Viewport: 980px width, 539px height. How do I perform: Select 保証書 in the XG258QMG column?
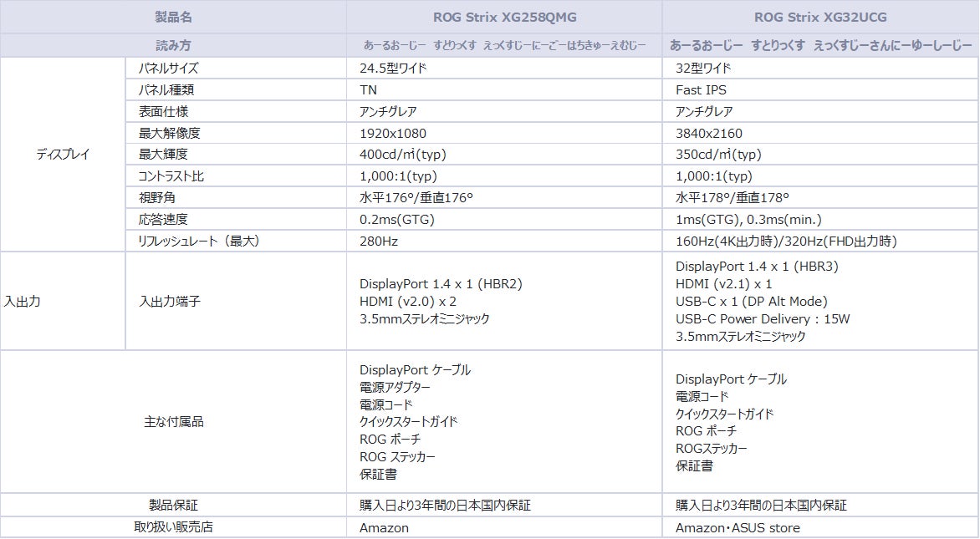(x=378, y=474)
